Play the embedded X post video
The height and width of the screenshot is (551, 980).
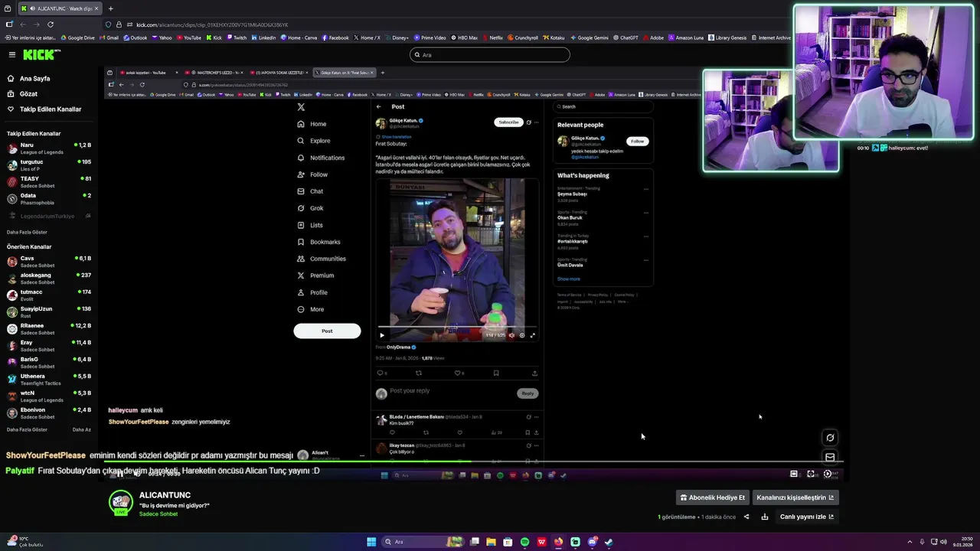pyautogui.click(x=382, y=335)
